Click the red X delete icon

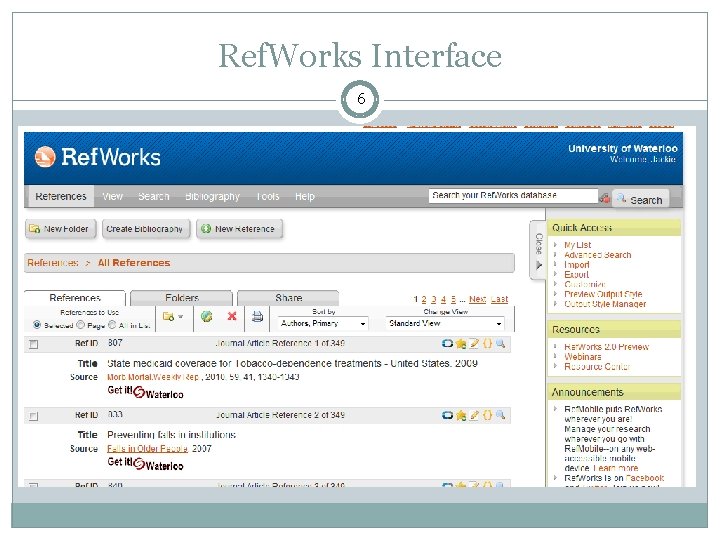tap(232, 316)
